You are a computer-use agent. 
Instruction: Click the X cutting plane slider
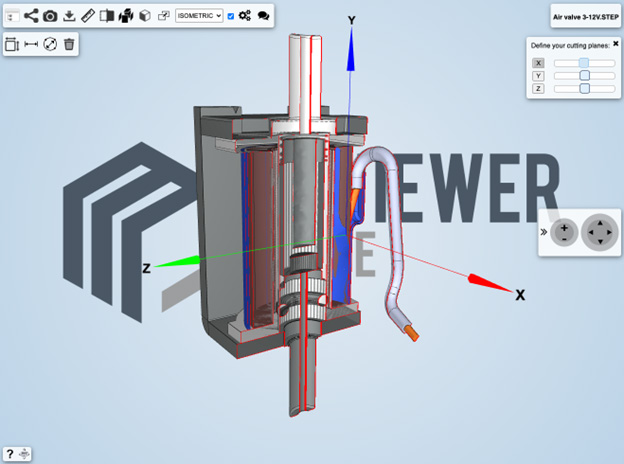coord(584,62)
